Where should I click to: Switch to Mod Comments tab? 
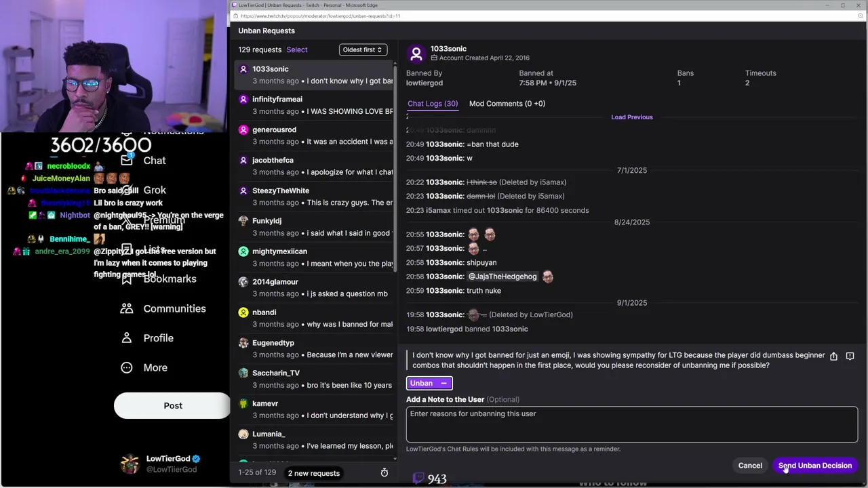pos(507,104)
